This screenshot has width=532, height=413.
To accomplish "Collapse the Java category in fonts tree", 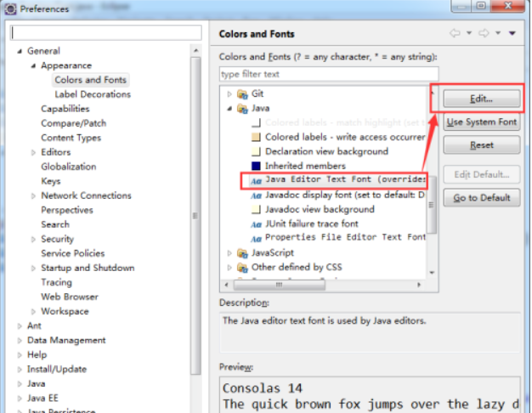I will pyautogui.click(x=229, y=109).
